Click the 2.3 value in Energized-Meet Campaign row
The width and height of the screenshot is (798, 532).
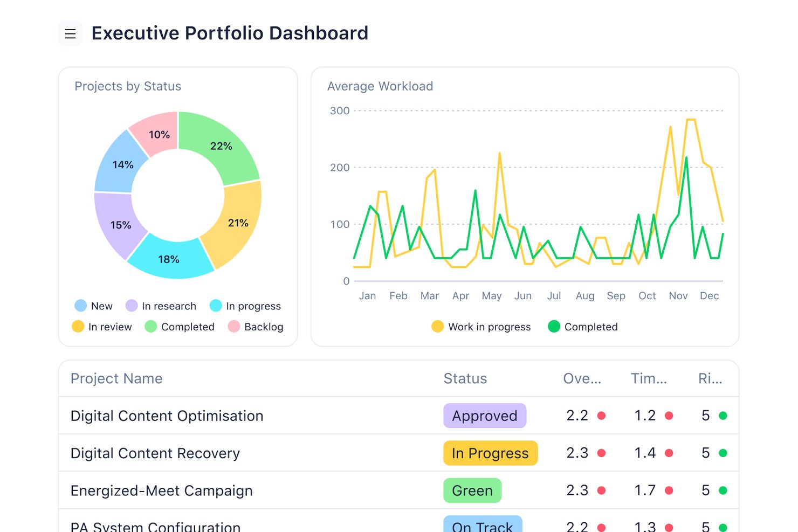[577, 490]
